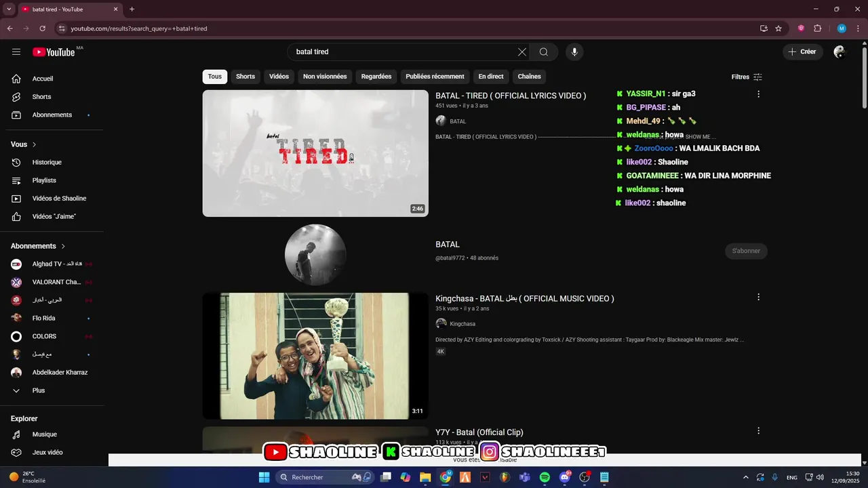Expand the Vous section chevron
868x488 pixels.
point(35,144)
